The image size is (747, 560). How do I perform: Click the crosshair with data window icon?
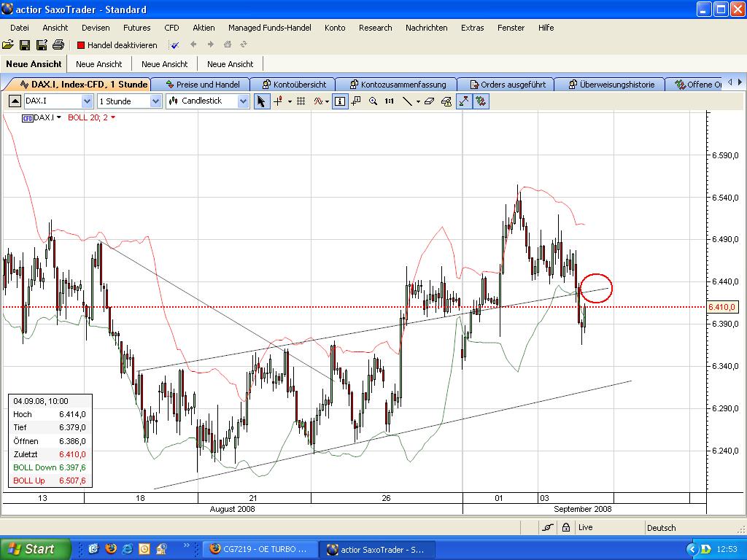(x=356, y=101)
